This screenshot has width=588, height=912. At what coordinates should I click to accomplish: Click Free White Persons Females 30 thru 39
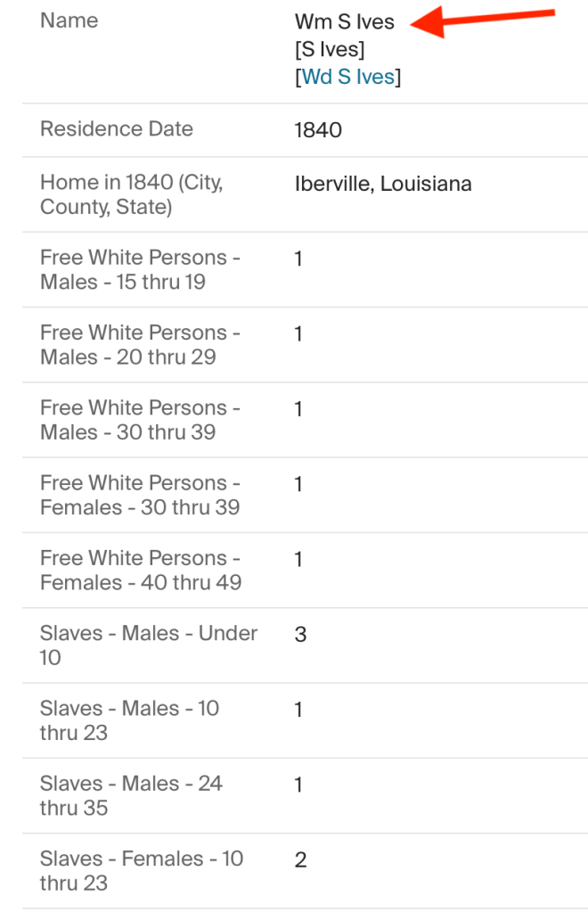(140, 495)
